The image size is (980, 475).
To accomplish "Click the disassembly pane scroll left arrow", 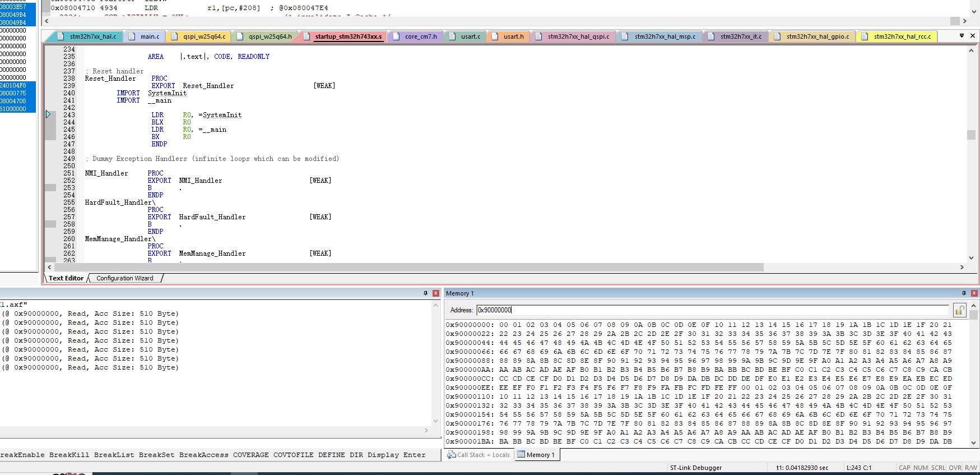I will tap(47, 21).
